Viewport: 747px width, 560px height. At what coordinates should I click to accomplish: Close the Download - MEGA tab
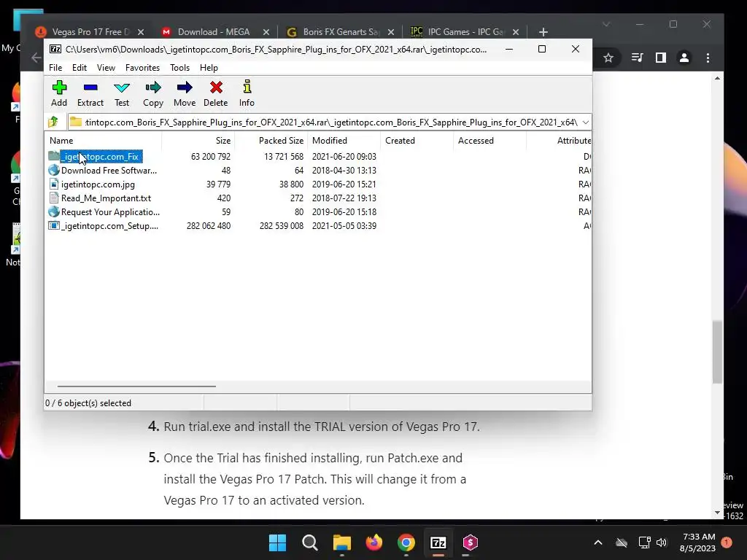pos(266,32)
